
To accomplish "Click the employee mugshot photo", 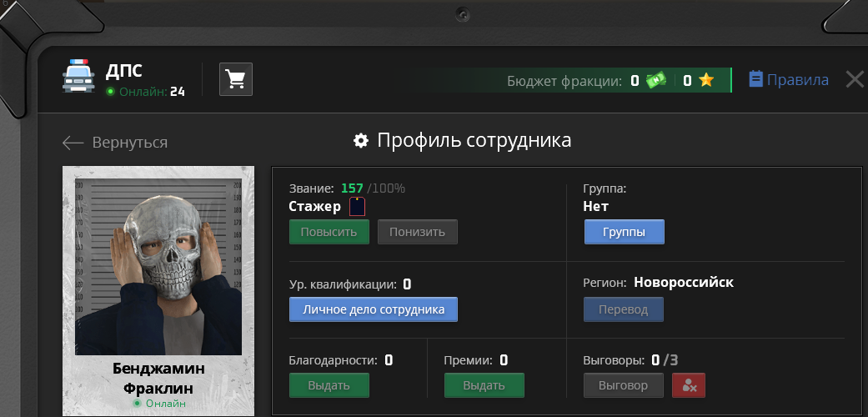I will 158,267.
